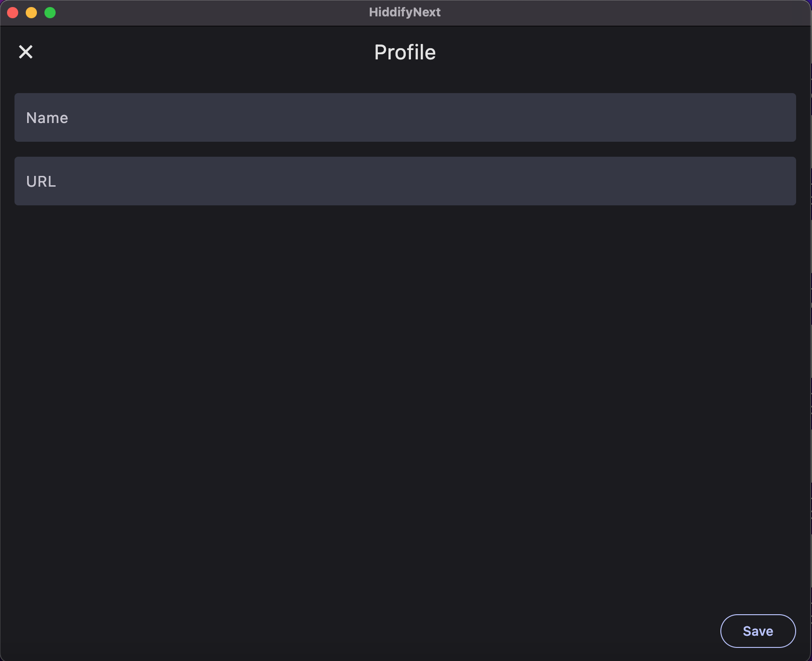Place cursor at right end of URL field
The image size is (812, 661).
click(x=785, y=181)
